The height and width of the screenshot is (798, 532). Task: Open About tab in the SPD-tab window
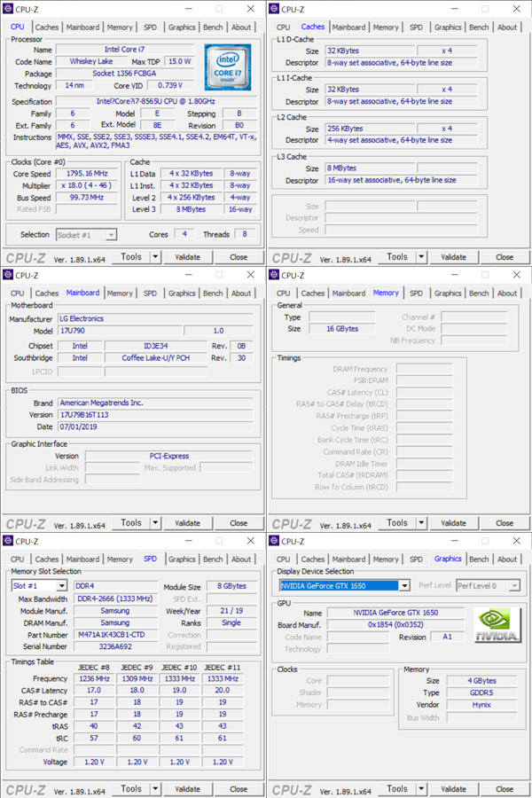(241, 559)
